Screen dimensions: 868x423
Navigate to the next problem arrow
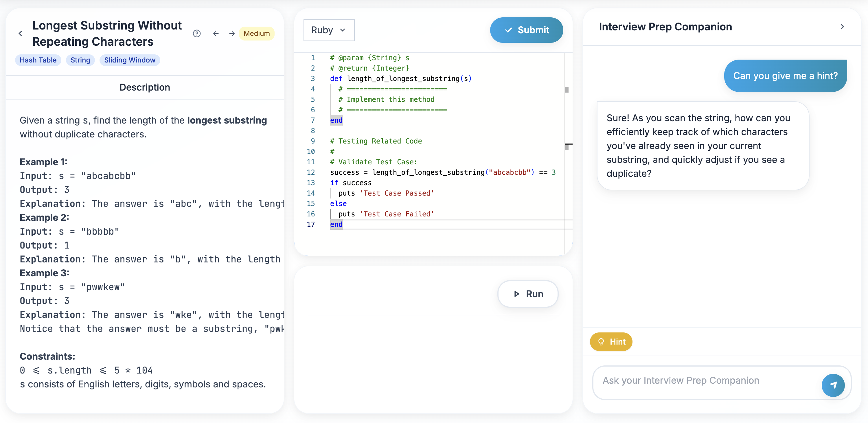pyautogui.click(x=231, y=33)
